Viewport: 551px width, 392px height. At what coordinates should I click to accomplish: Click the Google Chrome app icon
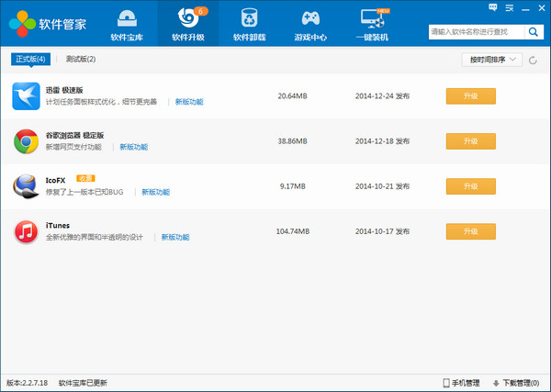point(26,141)
